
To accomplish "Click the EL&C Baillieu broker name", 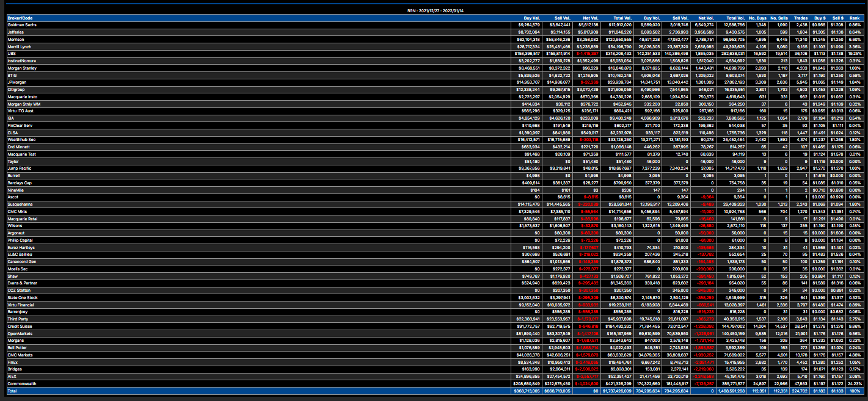I will pyautogui.click(x=21, y=255).
